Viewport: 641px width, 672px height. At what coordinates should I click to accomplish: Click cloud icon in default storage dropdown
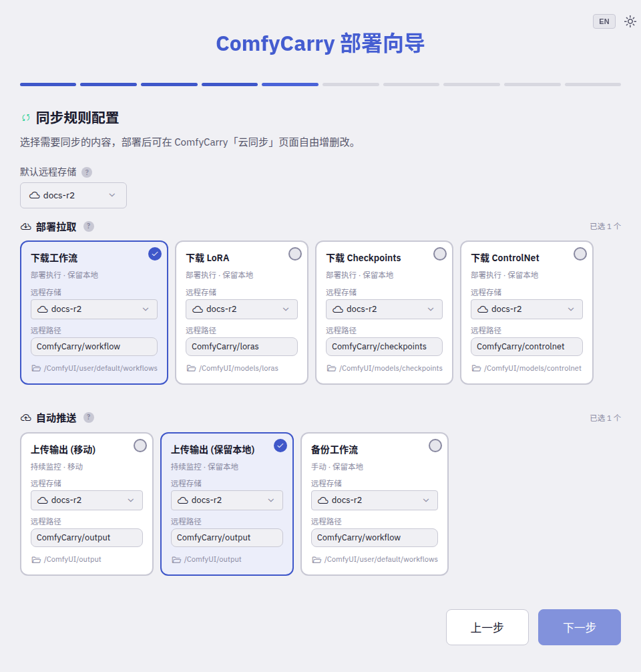[x=35, y=196]
